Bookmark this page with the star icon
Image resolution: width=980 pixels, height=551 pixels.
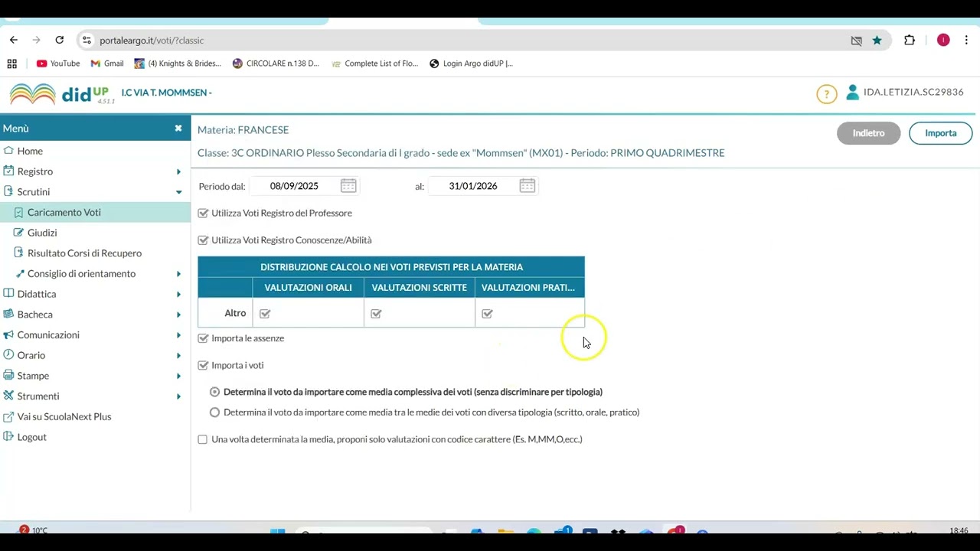point(877,40)
